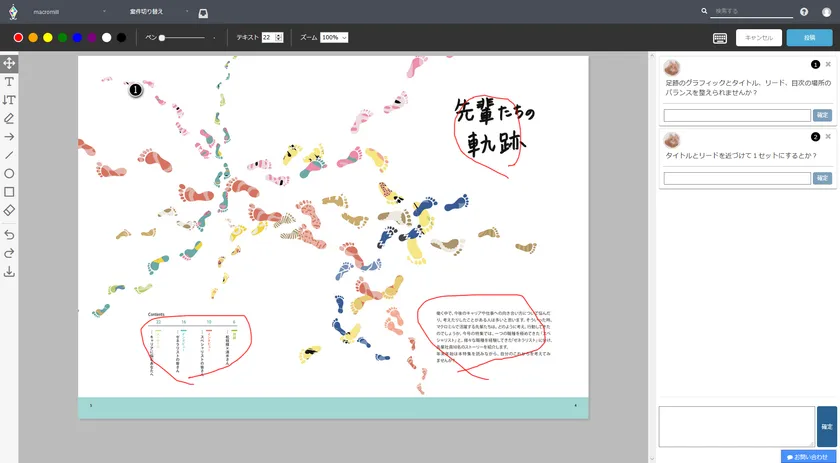This screenshot has height=463, width=840.
Task: Select the Pen drawing tool in left toolbar
Action: (x=9, y=118)
